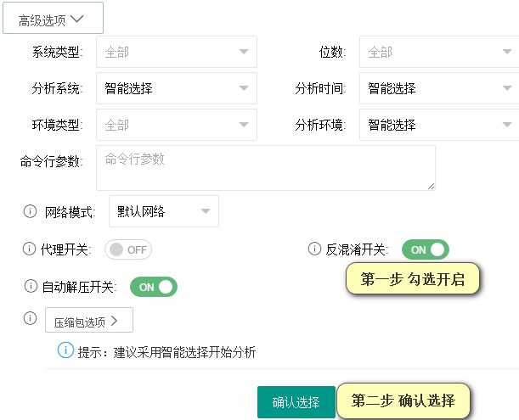
Task: Open the 分析系统 dropdown
Action: coord(177,88)
